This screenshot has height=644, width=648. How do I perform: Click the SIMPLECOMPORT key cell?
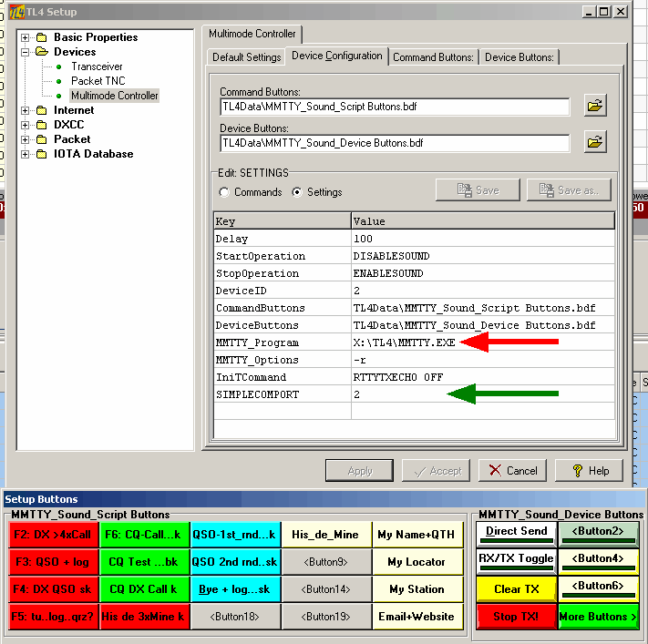(283, 394)
